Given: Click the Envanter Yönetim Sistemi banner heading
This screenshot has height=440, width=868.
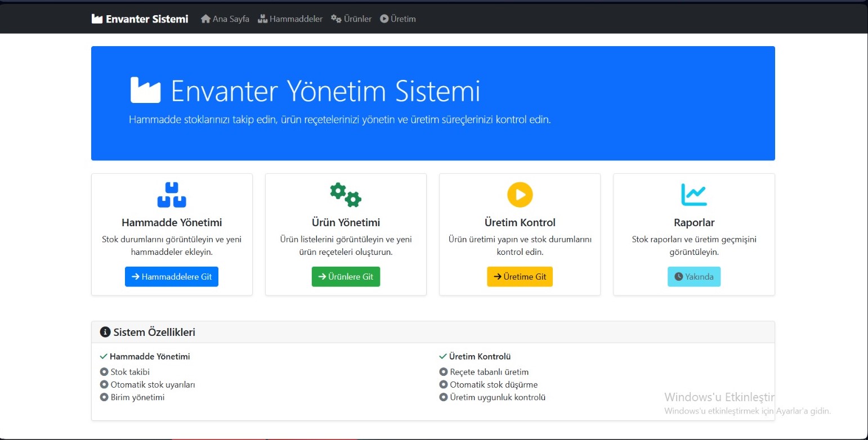Looking at the screenshot, I should tap(325, 91).
